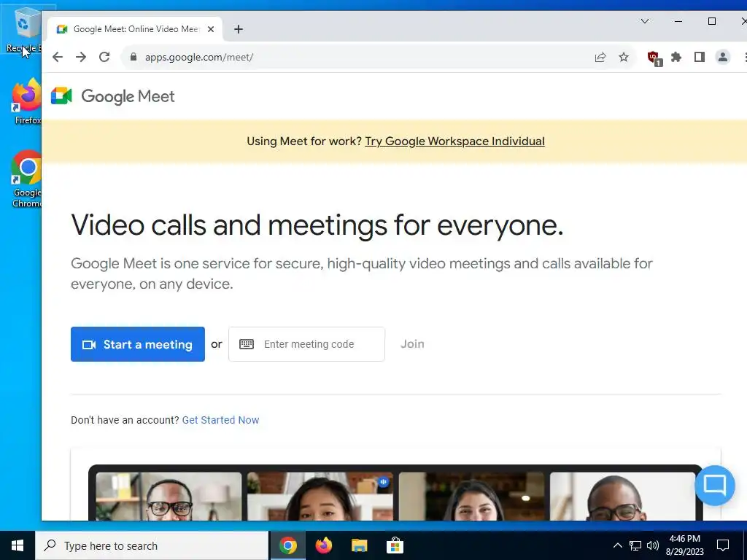Open the blue chat support bubble
Image resolution: width=747 pixels, height=560 pixels.
715,485
